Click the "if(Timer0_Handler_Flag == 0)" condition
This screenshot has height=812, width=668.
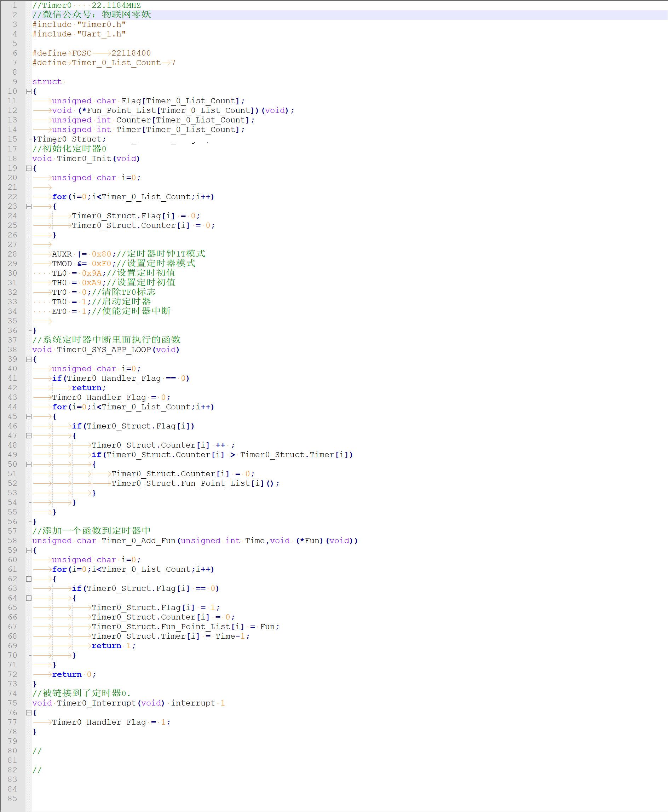click(121, 378)
